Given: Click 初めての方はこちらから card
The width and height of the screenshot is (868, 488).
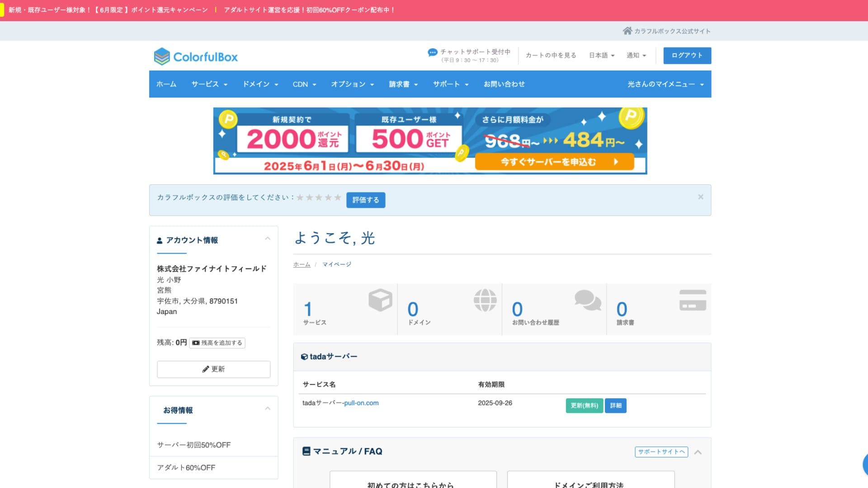Looking at the screenshot, I should [413, 480].
